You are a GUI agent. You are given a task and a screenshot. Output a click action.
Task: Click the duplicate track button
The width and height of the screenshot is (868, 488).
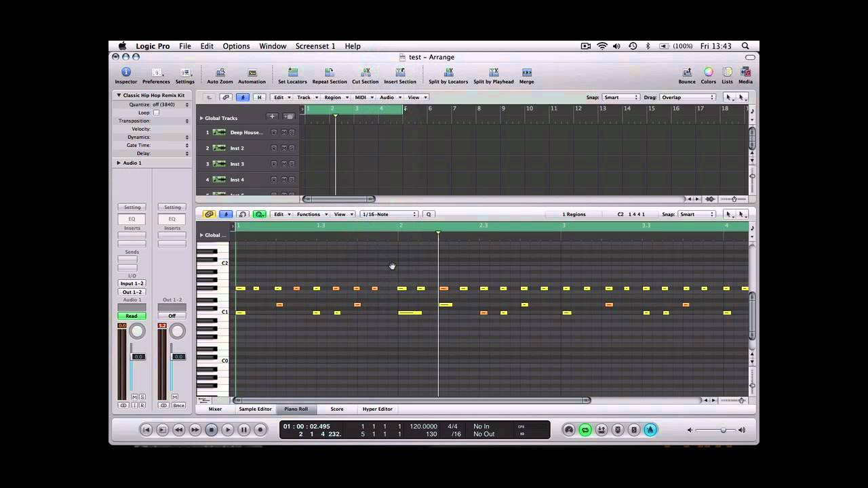click(289, 117)
